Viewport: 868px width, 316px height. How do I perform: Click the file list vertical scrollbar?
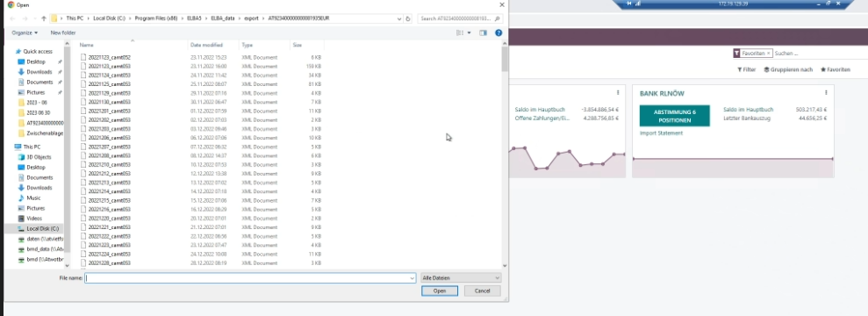pyautogui.click(x=505, y=155)
